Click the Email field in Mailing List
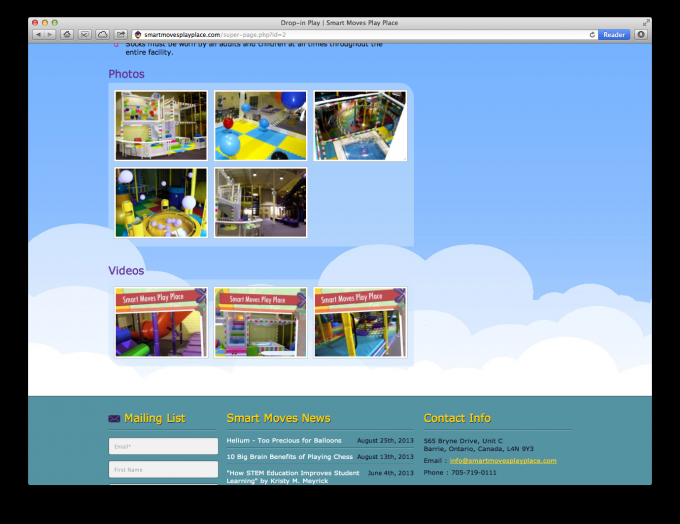Screen dimensions: 680x524 pos(163,446)
